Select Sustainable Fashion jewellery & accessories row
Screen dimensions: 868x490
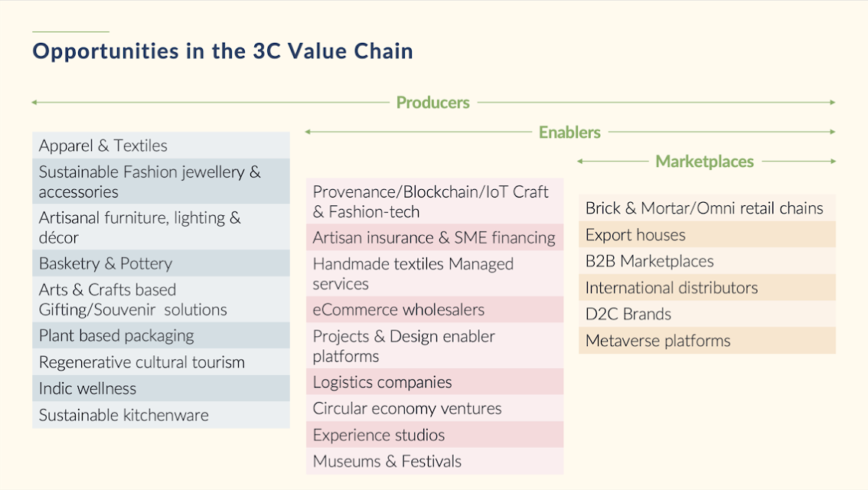point(161,181)
